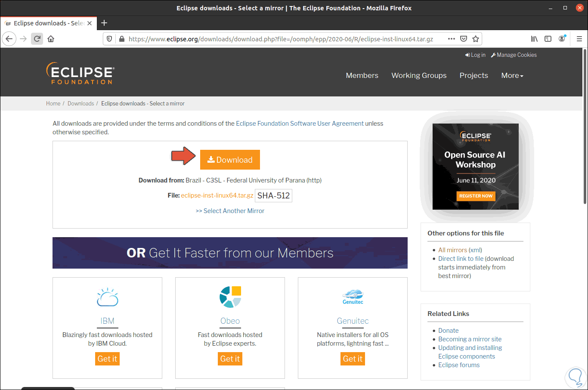Screen dimensions: 588x390
Task: Click the Register Now ad button
Action: point(476,196)
